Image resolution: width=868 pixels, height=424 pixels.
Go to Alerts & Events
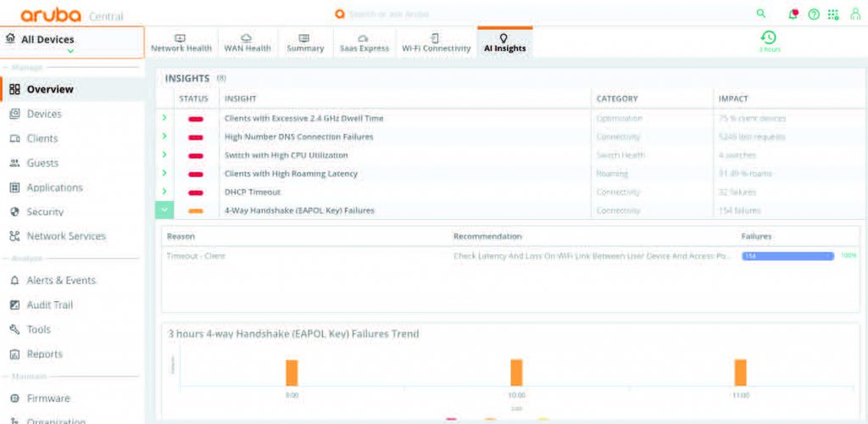(61, 281)
